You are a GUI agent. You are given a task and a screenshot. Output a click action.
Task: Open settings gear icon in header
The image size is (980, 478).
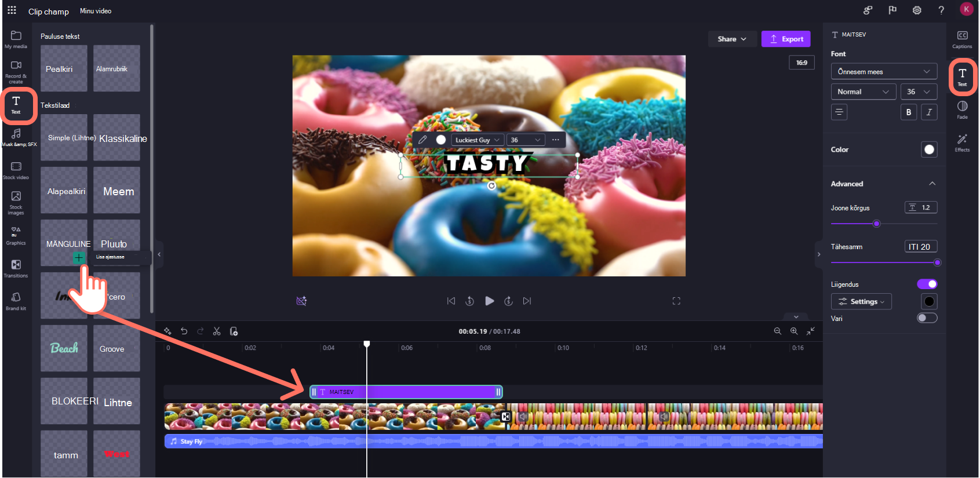click(x=917, y=10)
